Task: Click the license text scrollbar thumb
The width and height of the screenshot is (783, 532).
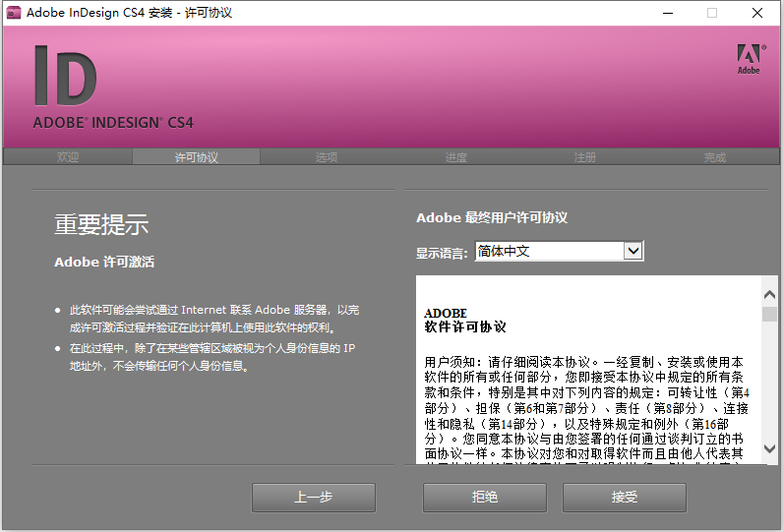Action: pyautogui.click(x=769, y=314)
